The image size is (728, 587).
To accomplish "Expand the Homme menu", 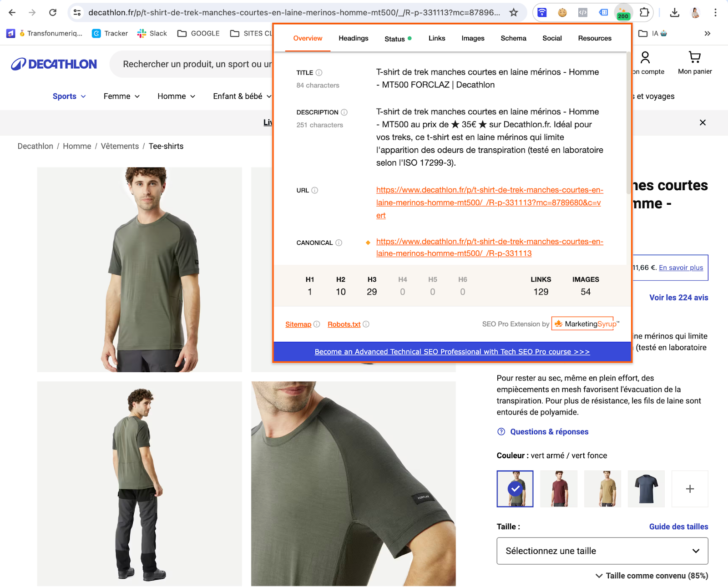I will (177, 96).
